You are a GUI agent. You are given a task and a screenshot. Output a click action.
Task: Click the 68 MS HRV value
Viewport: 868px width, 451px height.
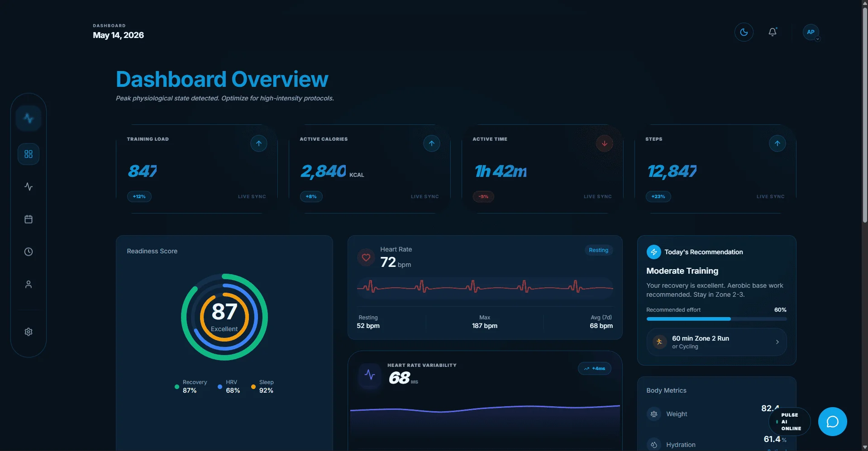(403, 378)
